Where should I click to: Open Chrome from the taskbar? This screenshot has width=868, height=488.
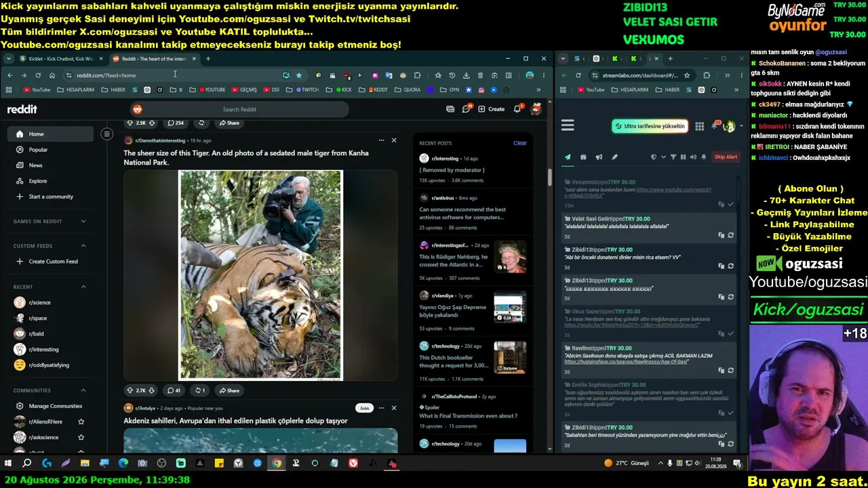pos(277,464)
